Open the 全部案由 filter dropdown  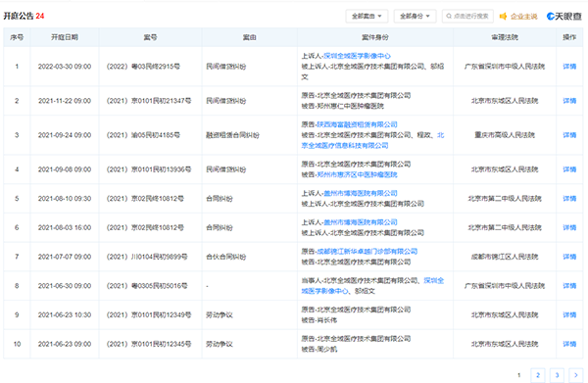pyautogui.click(x=367, y=16)
